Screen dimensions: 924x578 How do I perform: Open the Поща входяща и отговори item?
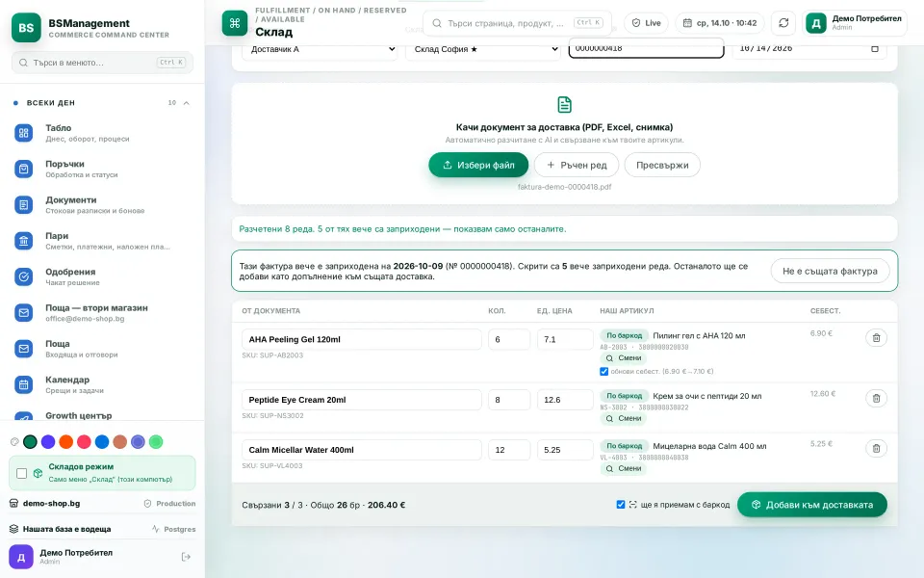click(103, 349)
